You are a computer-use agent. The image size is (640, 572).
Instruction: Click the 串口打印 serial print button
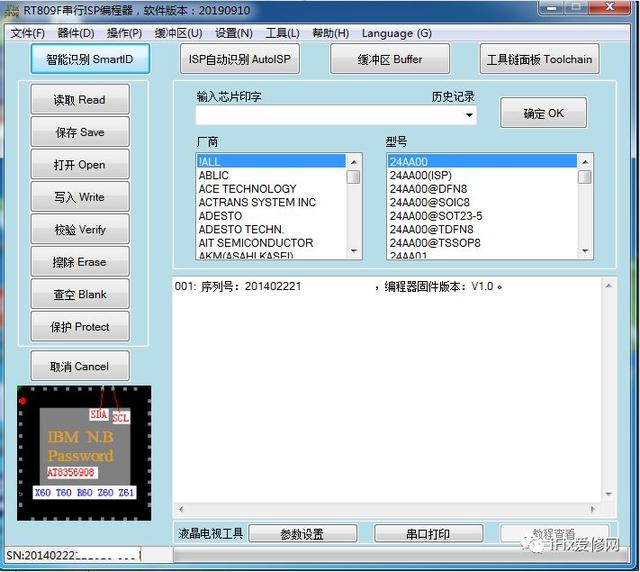click(x=428, y=534)
